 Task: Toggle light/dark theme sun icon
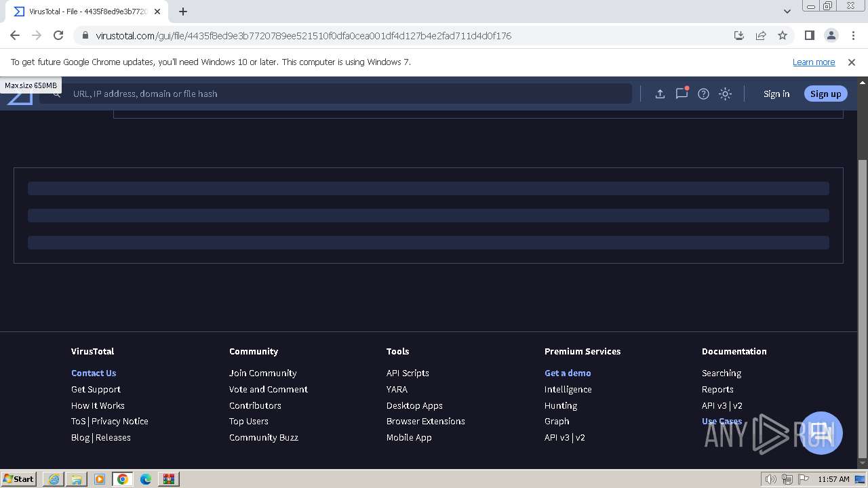click(725, 94)
